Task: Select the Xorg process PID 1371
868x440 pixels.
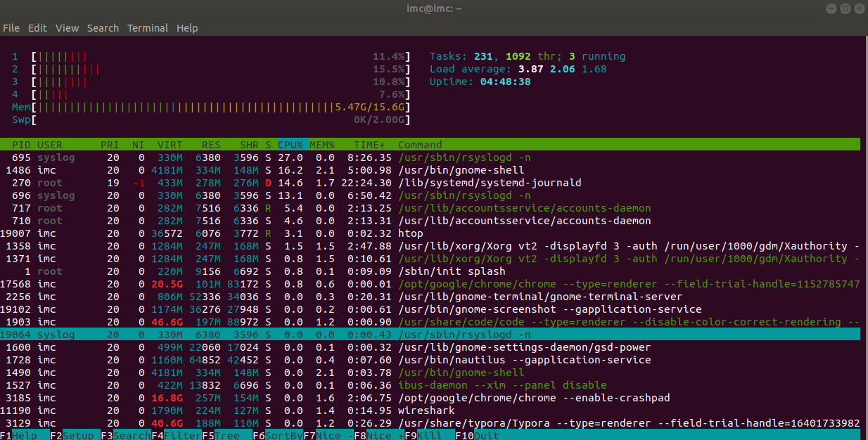Action: (x=430, y=259)
